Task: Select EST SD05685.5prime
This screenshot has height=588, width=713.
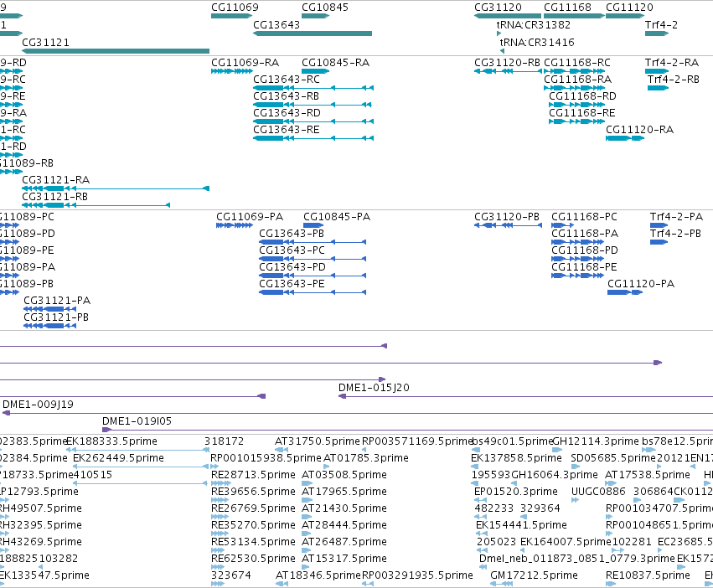Action: (613, 458)
